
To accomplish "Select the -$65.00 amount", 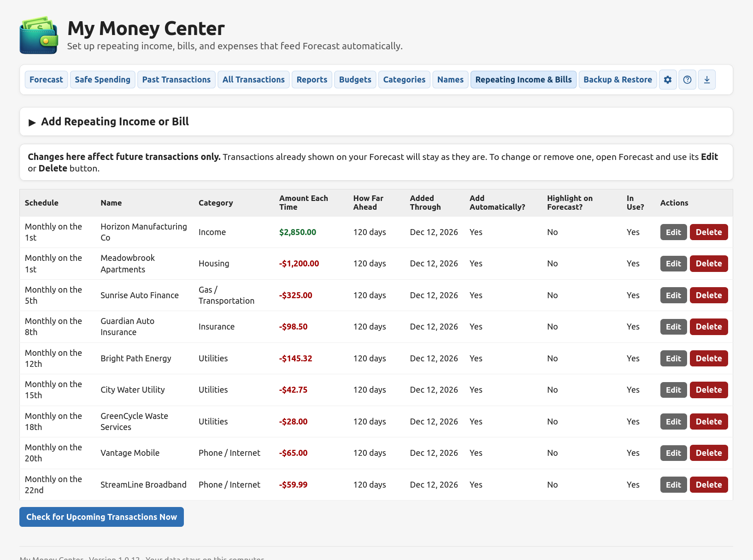I will [x=294, y=453].
